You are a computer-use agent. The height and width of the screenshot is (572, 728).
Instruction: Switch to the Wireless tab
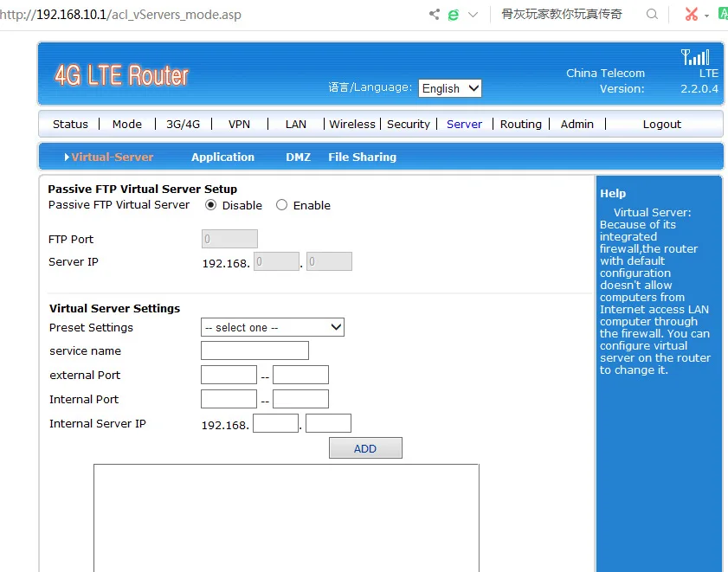pyautogui.click(x=351, y=124)
